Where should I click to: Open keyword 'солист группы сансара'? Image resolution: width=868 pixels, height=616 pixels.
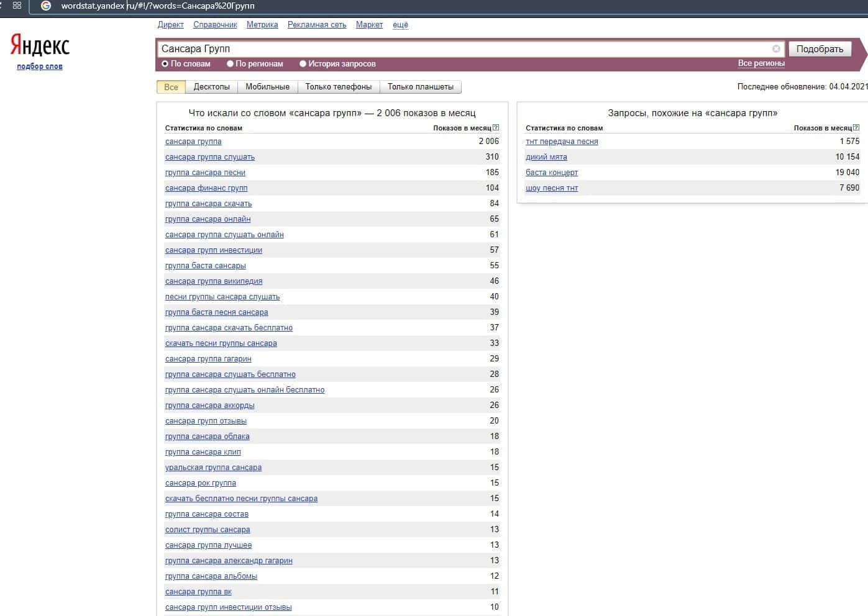208,530
